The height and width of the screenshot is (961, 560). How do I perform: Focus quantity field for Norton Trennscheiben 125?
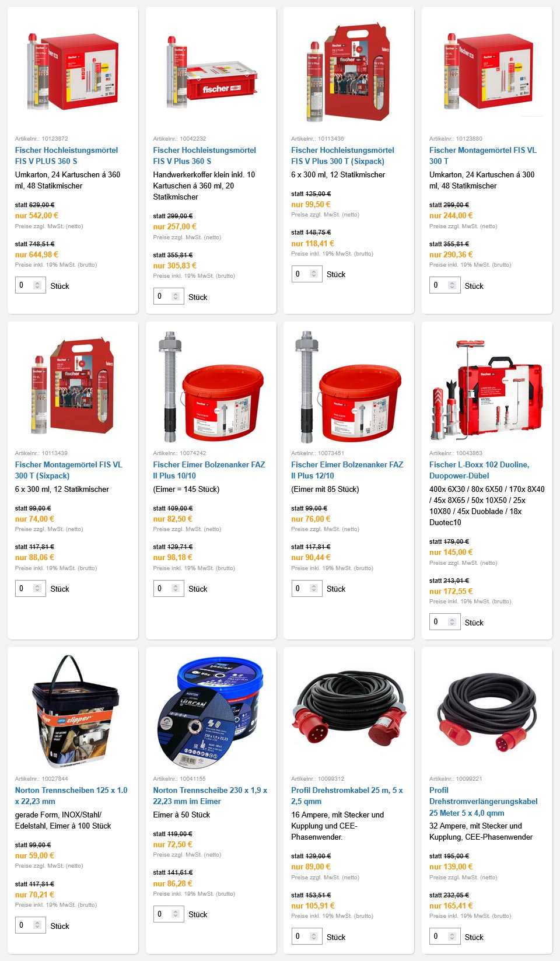tap(30, 925)
